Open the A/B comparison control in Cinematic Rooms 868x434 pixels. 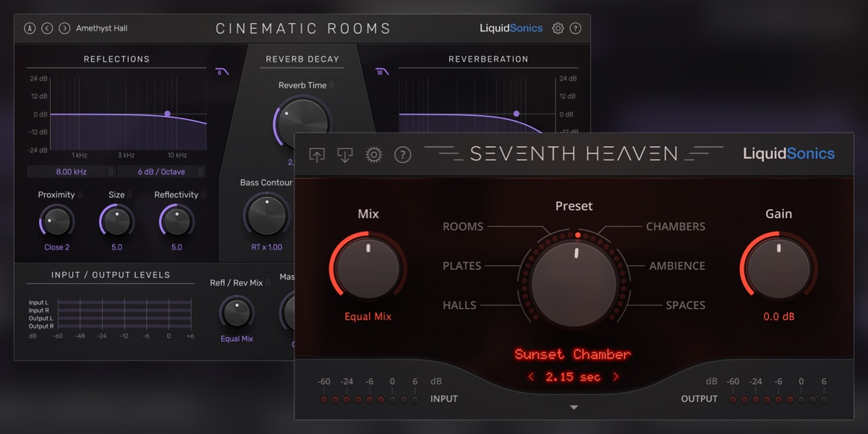click(x=31, y=27)
